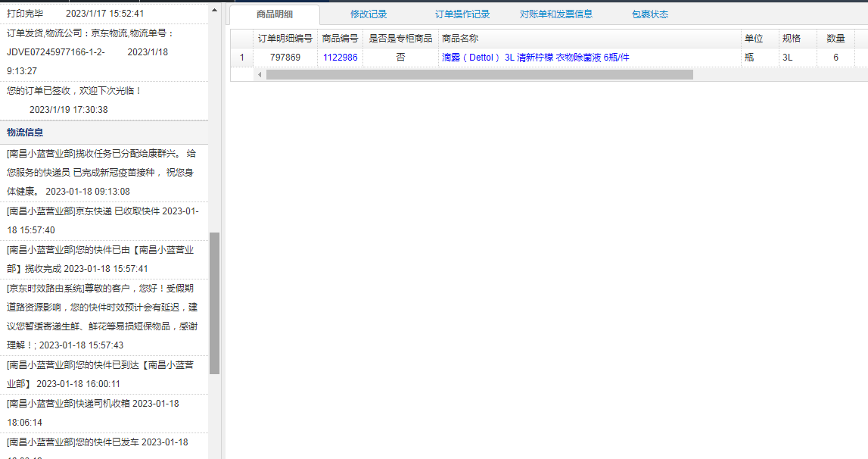Click order detail number 797869 cell
The image size is (868, 459).
pos(285,58)
